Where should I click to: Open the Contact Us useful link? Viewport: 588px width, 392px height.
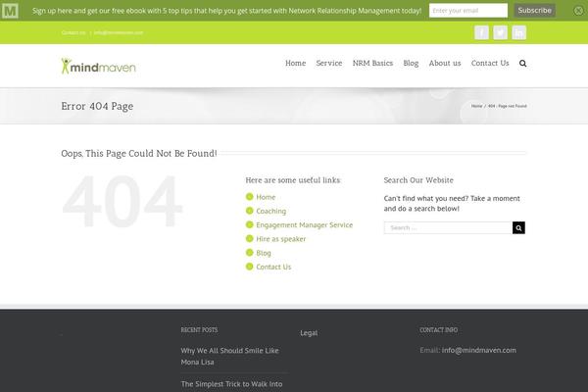pyautogui.click(x=273, y=267)
